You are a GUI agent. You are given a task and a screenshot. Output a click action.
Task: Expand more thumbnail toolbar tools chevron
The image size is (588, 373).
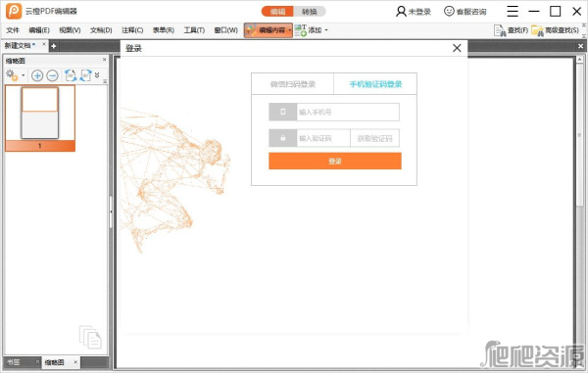click(x=97, y=75)
